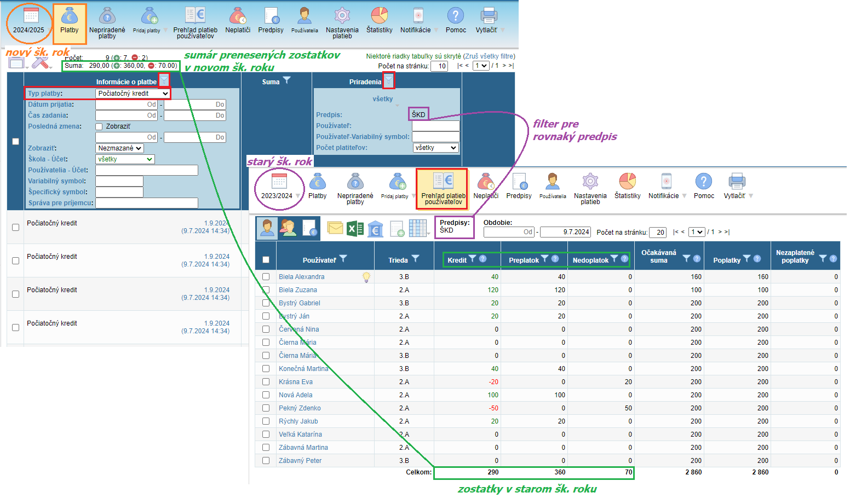
Task: Open the highlighted Prehľad platieb používateľov menu
Action: click(x=443, y=189)
